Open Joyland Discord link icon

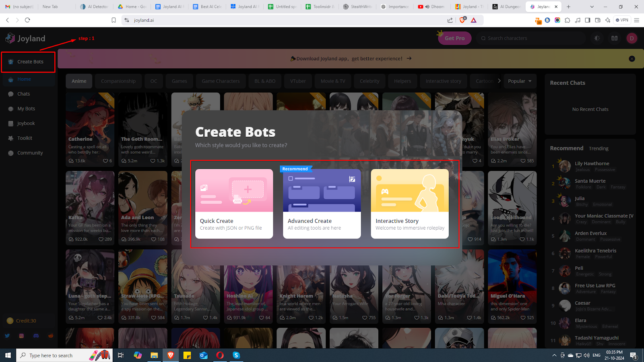pyautogui.click(x=36, y=336)
